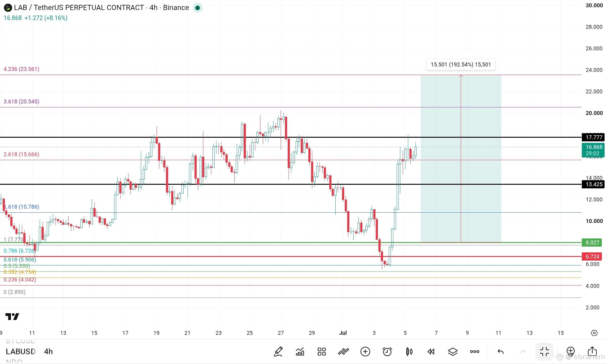Open the drawing tools pencil icon
Image resolution: width=607 pixels, height=364 pixels.
pyautogui.click(x=278, y=352)
